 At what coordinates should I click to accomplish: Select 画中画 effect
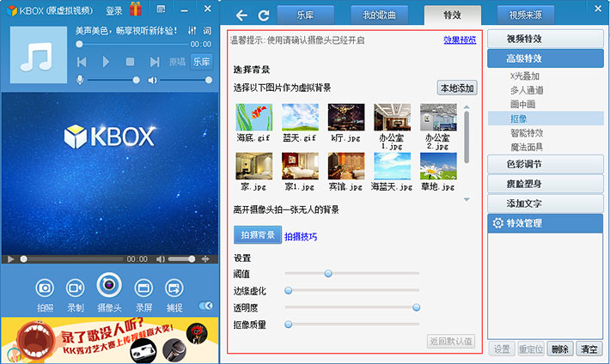click(523, 104)
